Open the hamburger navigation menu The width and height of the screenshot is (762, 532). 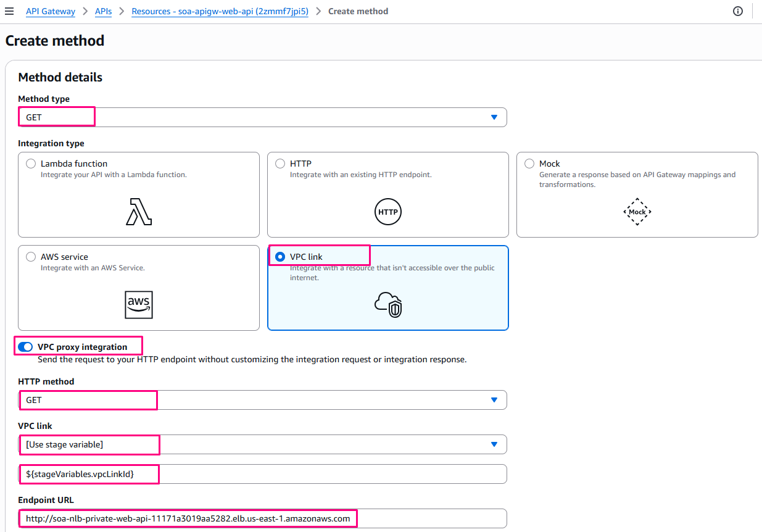click(x=9, y=11)
